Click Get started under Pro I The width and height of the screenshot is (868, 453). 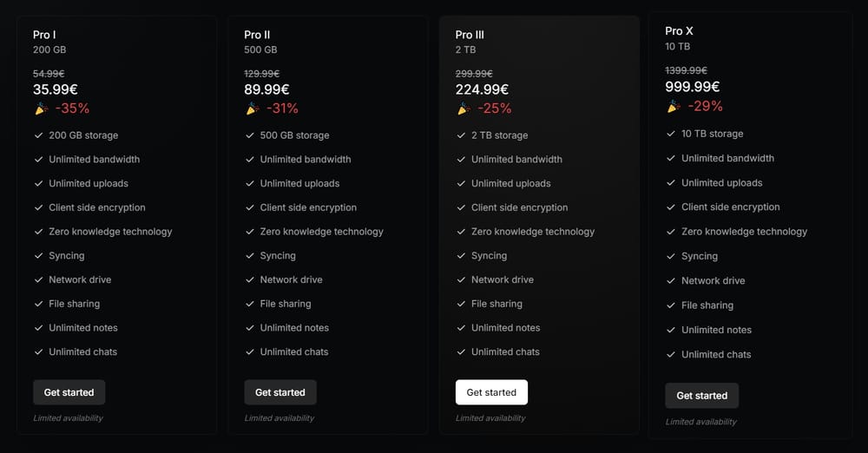[69, 392]
